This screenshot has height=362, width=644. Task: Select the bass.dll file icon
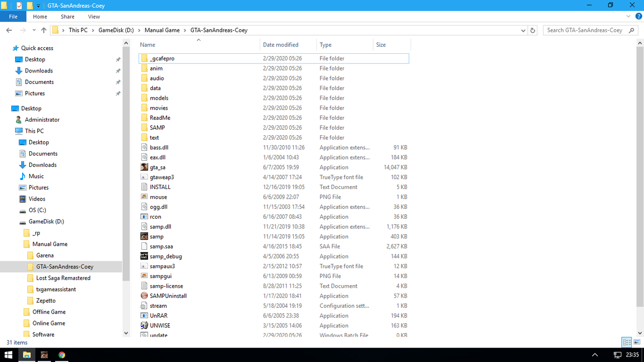point(144,147)
